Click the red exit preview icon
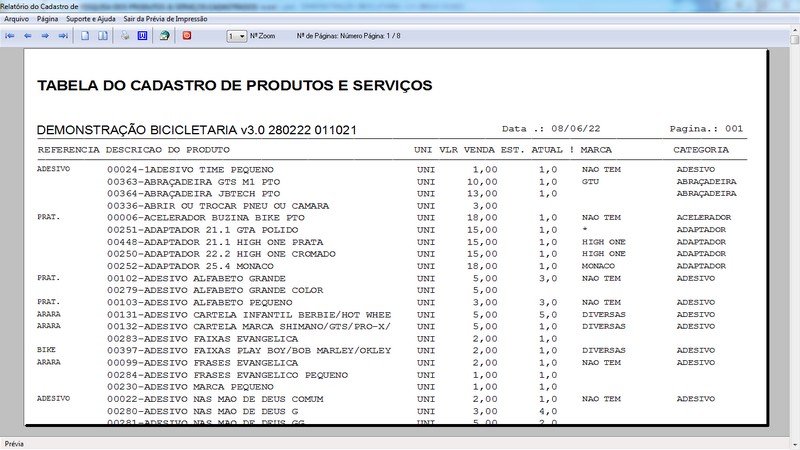 point(187,36)
